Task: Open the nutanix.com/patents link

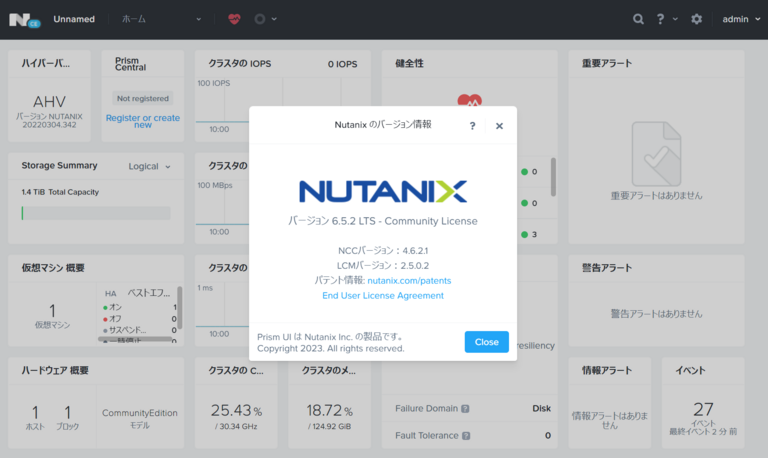Action: point(409,280)
